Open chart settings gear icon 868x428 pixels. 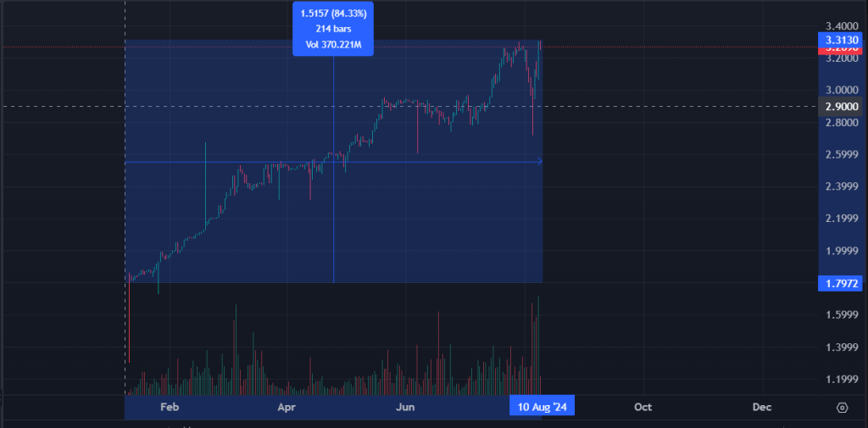click(x=842, y=407)
